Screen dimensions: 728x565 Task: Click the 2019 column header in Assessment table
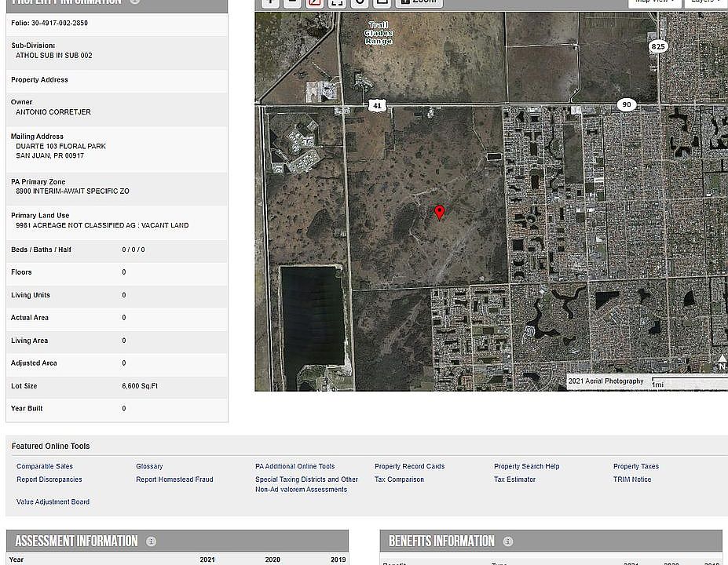point(338,560)
